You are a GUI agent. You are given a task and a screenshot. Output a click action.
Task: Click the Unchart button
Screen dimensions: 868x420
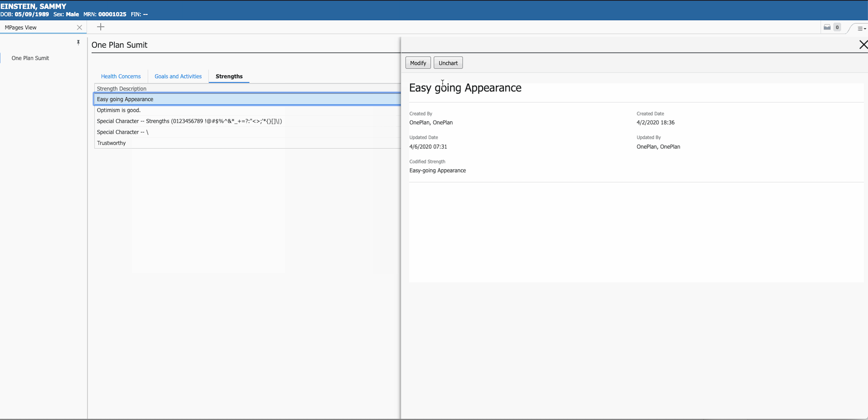tap(448, 62)
